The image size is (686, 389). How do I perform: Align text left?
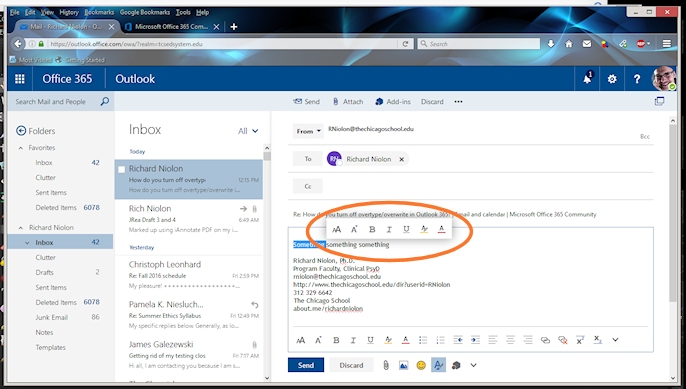[x=493, y=340]
